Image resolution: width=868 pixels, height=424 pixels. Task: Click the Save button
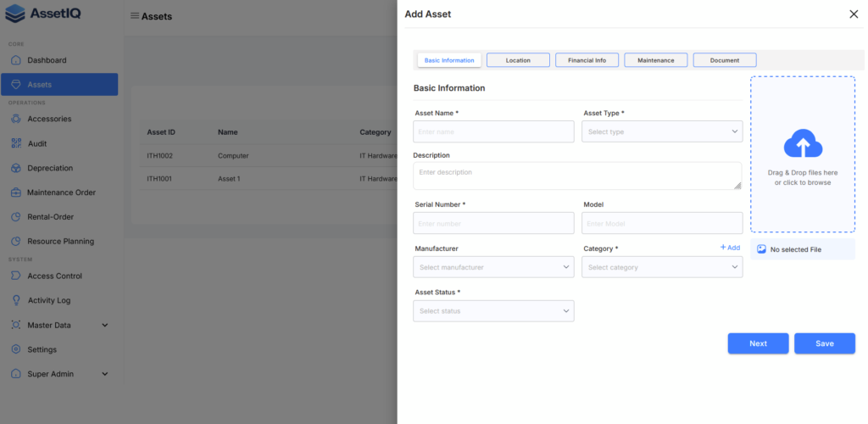(824, 343)
